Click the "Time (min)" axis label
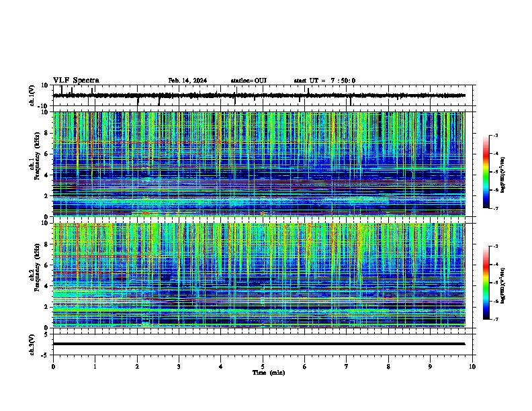532x411 pixels. tap(269, 373)
